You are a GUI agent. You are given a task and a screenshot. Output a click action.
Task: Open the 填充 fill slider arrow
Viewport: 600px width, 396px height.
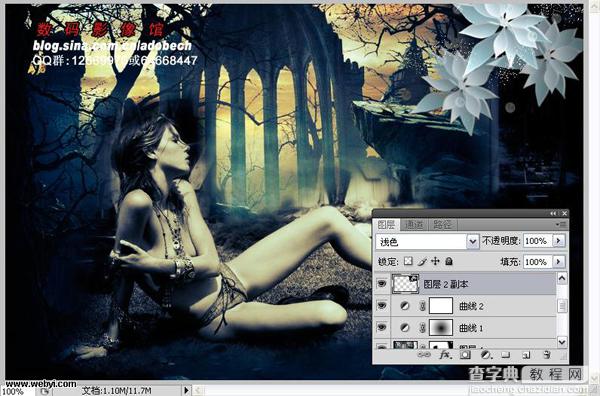click(559, 262)
